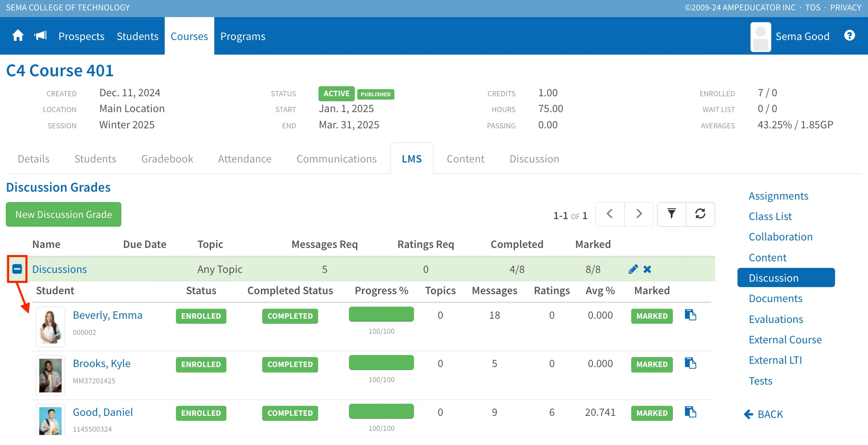Open the Students top navigation menu
868x445 pixels.
pyautogui.click(x=138, y=36)
